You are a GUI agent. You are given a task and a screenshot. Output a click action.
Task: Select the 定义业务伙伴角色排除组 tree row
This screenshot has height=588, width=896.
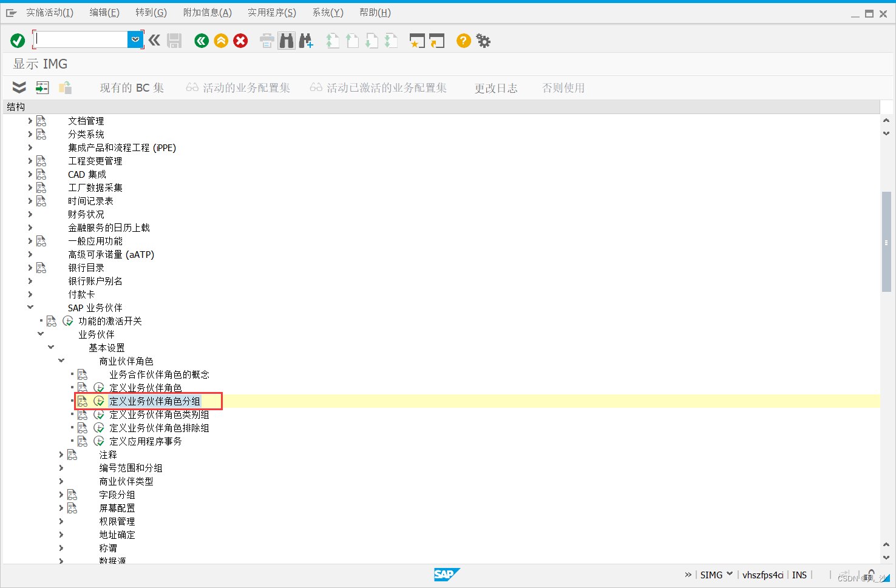(x=159, y=428)
